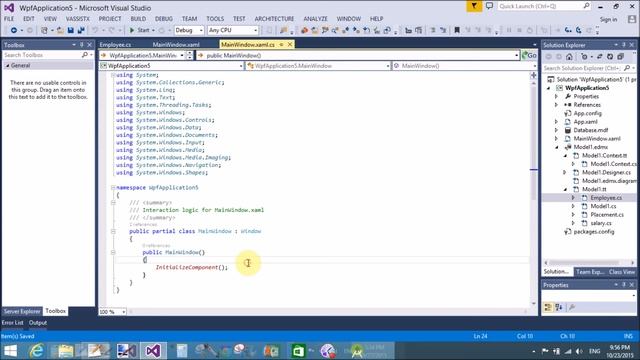Click the green Excel-style taskbar icon

pos(298,351)
